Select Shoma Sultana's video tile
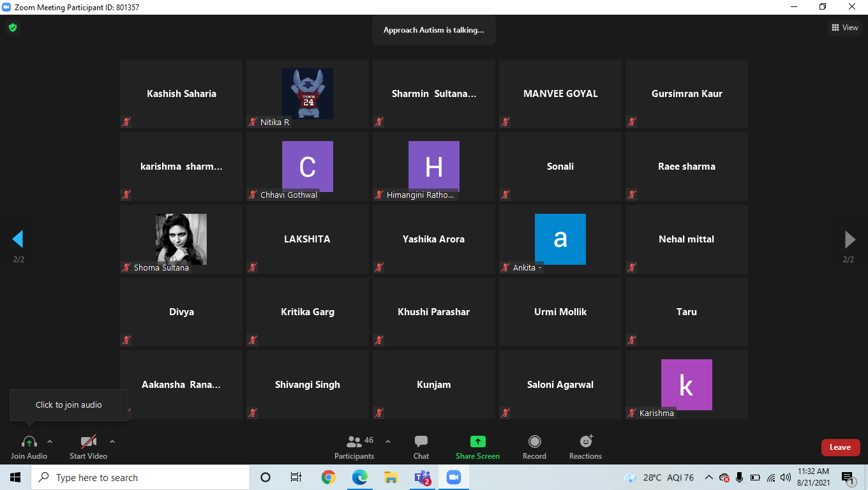This screenshot has height=490, width=868. tap(181, 239)
